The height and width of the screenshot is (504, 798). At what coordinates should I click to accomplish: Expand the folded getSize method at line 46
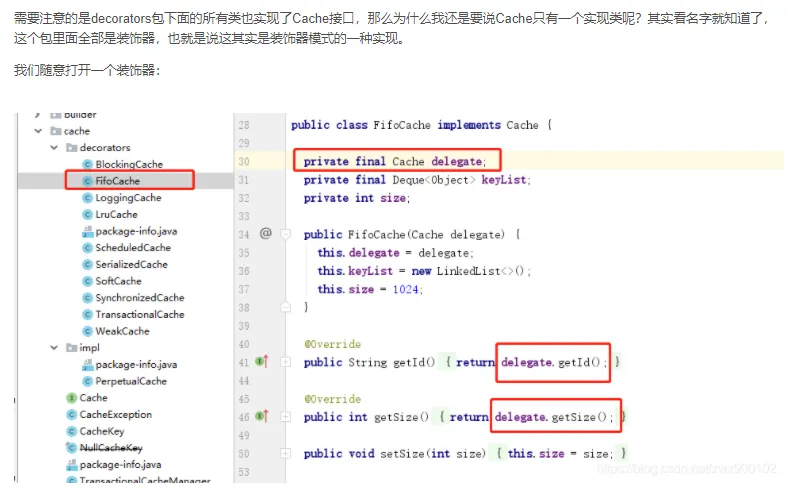[x=286, y=417]
